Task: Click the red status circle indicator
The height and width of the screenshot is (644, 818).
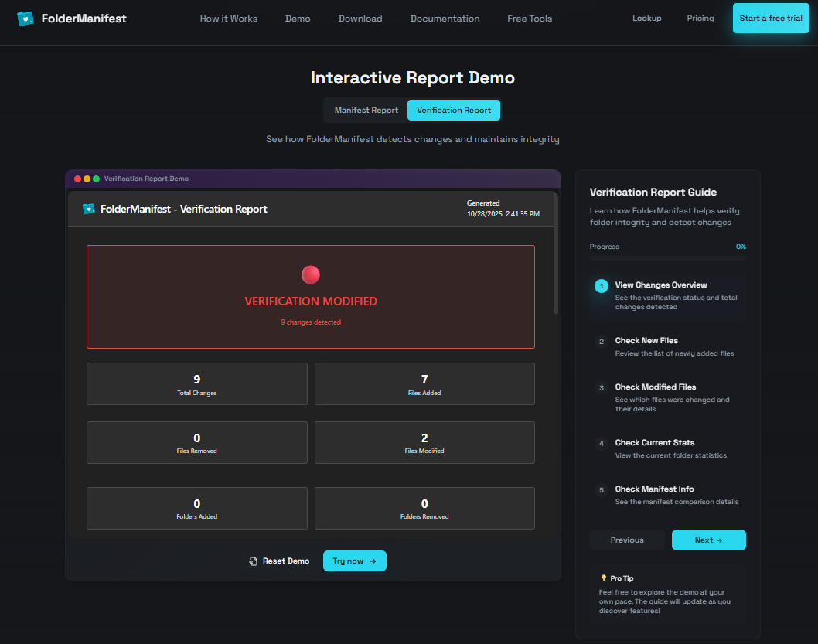Action: 310,274
